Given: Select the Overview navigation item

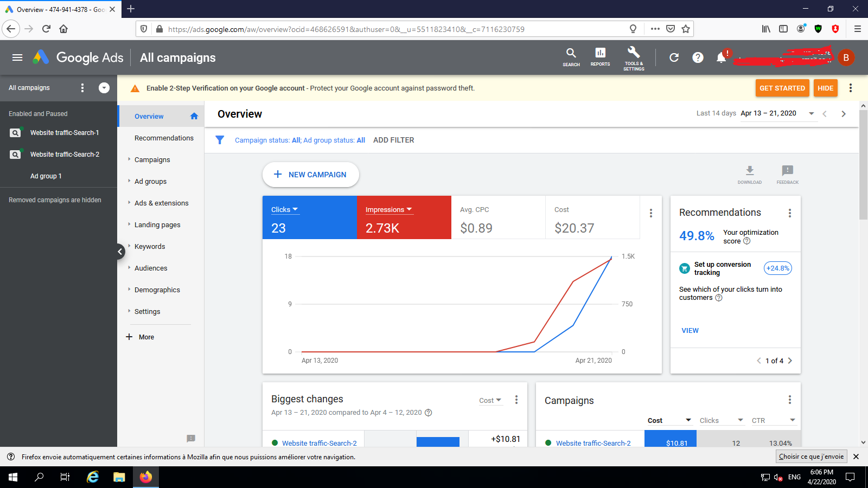Looking at the screenshot, I should tap(161, 116).
